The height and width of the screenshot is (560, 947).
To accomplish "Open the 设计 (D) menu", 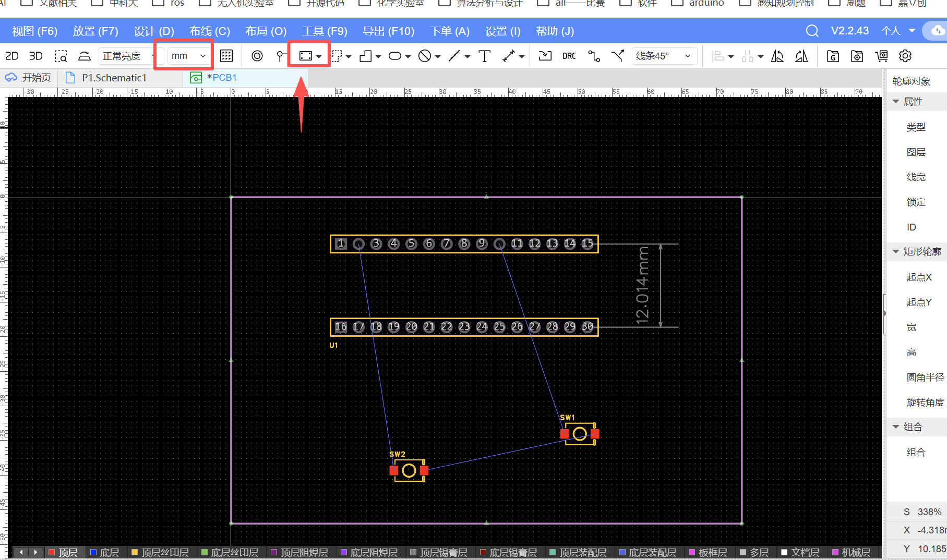I will click(154, 31).
